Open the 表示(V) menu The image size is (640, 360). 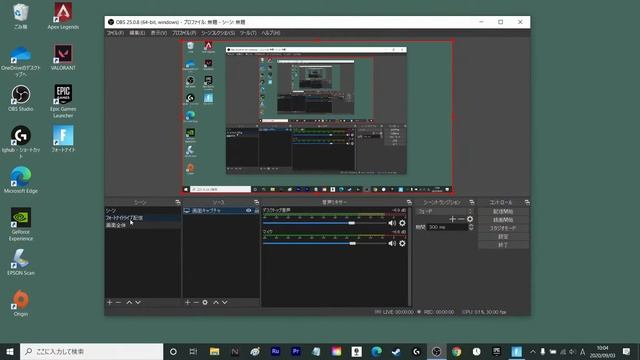(x=158, y=33)
